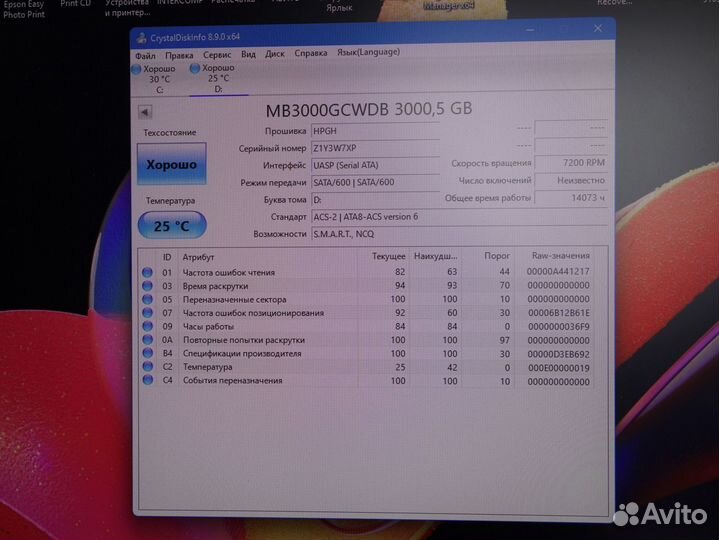This screenshot has width=719, height=540.
Task: Select the Частота ошибок позиционирования row
Action: [x=366, y=313]
